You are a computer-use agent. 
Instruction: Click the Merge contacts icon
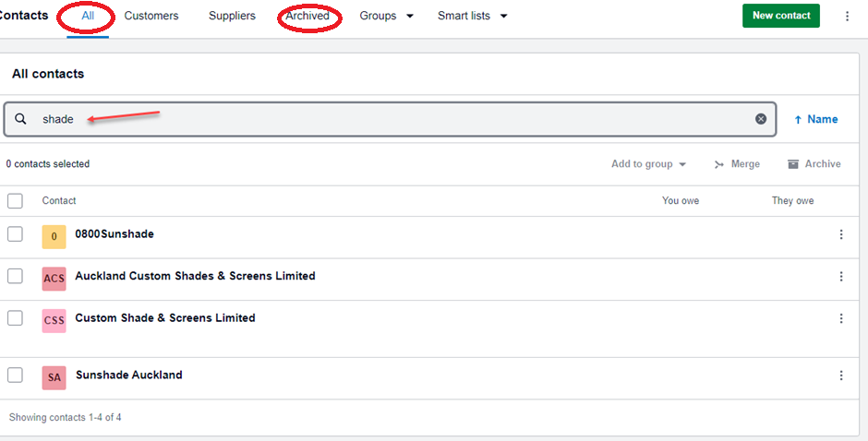[719, 164]
